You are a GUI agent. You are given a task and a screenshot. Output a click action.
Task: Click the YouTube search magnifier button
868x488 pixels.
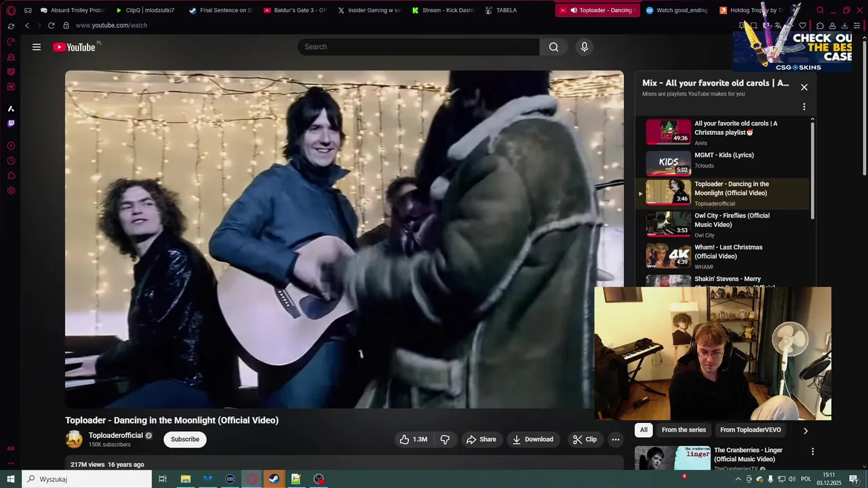(x=553, y=47)
